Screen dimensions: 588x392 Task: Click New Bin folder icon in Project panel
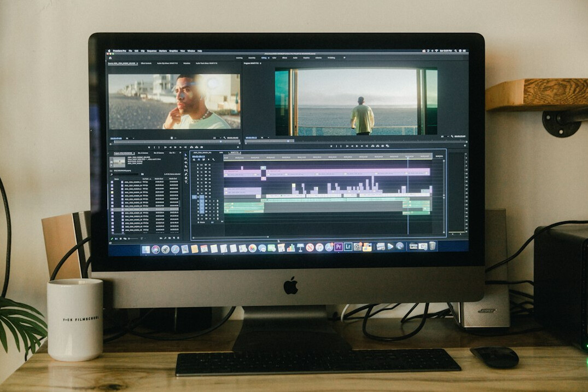coord(170,238)
